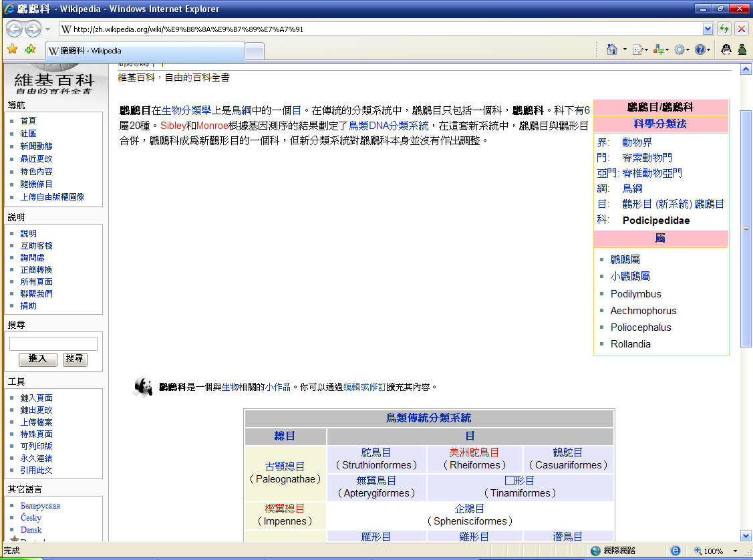
Task: Open a new blank tab
Action: [255, 51]
